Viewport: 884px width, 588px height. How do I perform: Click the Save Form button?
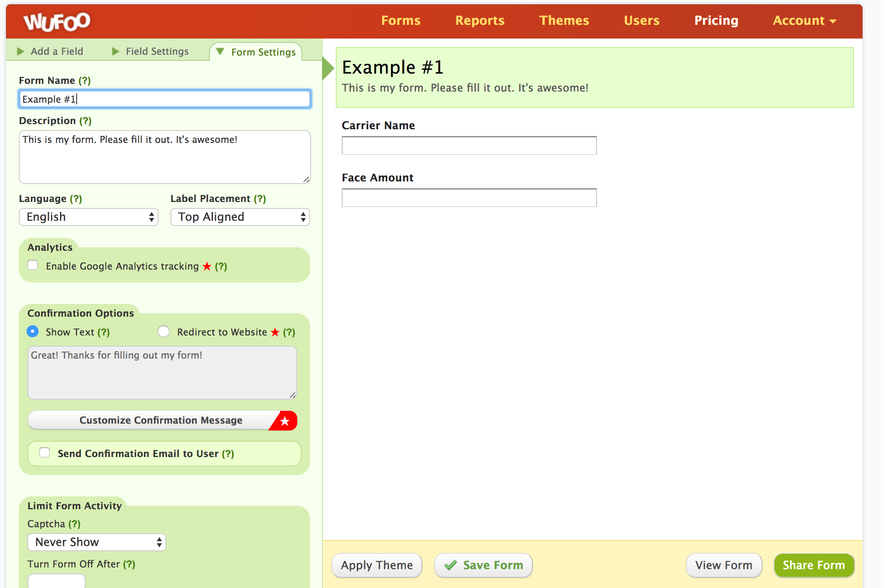[x=484, y=565]
